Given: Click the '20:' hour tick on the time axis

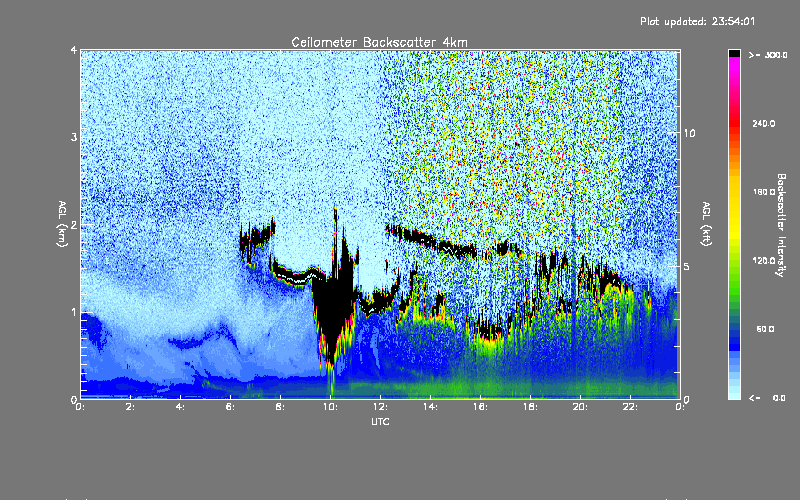Looking at the screenshot, I should (x=580, y=407).
